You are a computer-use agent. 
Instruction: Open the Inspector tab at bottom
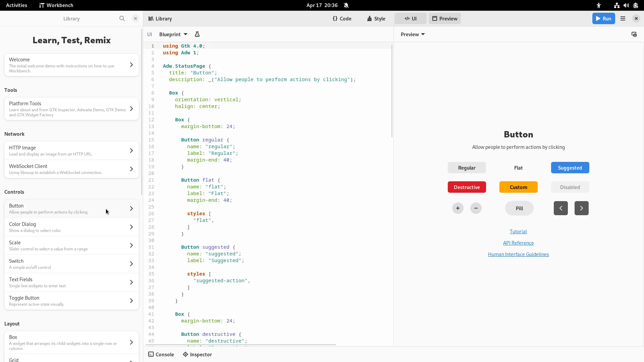198,354
